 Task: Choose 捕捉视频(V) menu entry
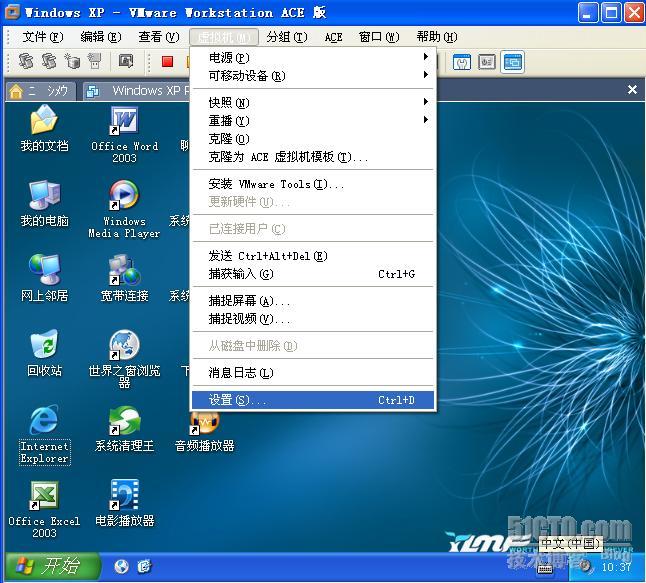[313, 319]
